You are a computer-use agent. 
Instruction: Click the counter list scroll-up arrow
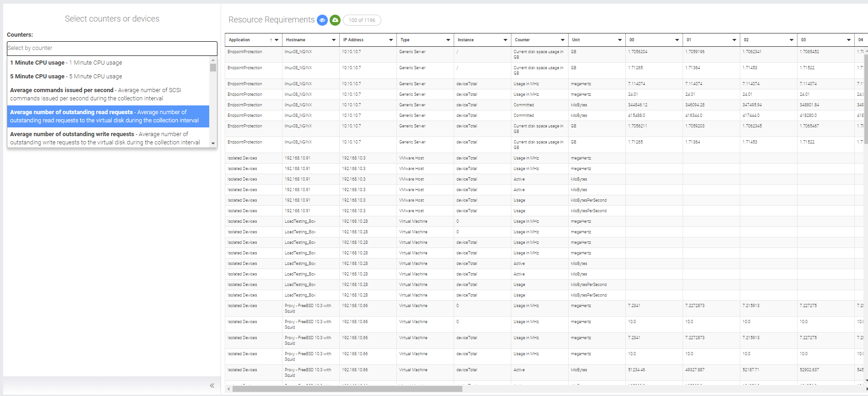[x=213, y=60]
